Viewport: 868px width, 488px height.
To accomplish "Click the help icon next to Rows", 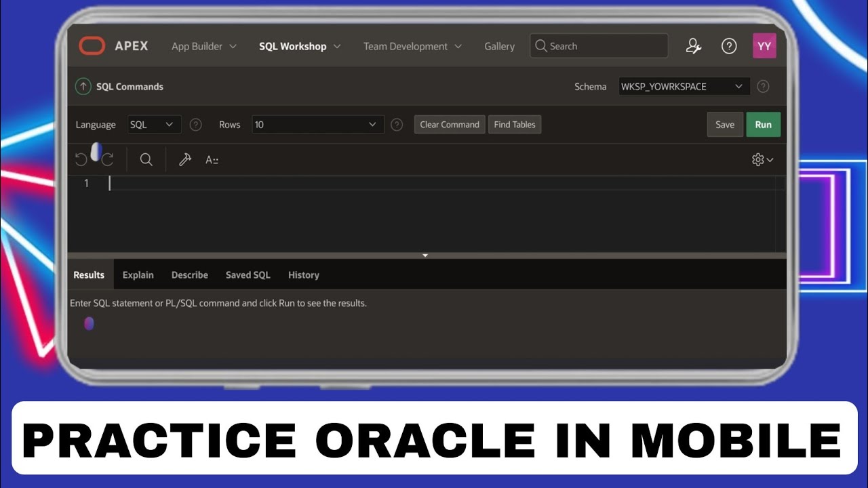I will (397, 125).
